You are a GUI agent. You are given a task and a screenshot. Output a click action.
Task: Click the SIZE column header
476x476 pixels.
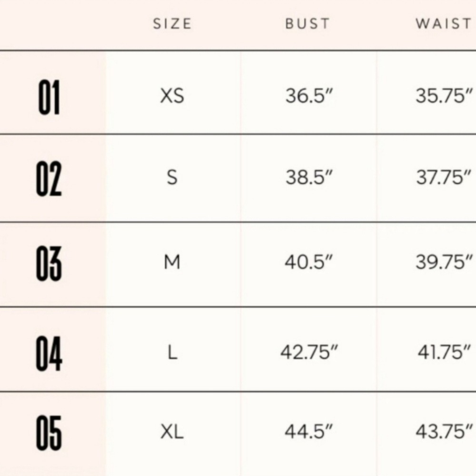tap(172, 24)
